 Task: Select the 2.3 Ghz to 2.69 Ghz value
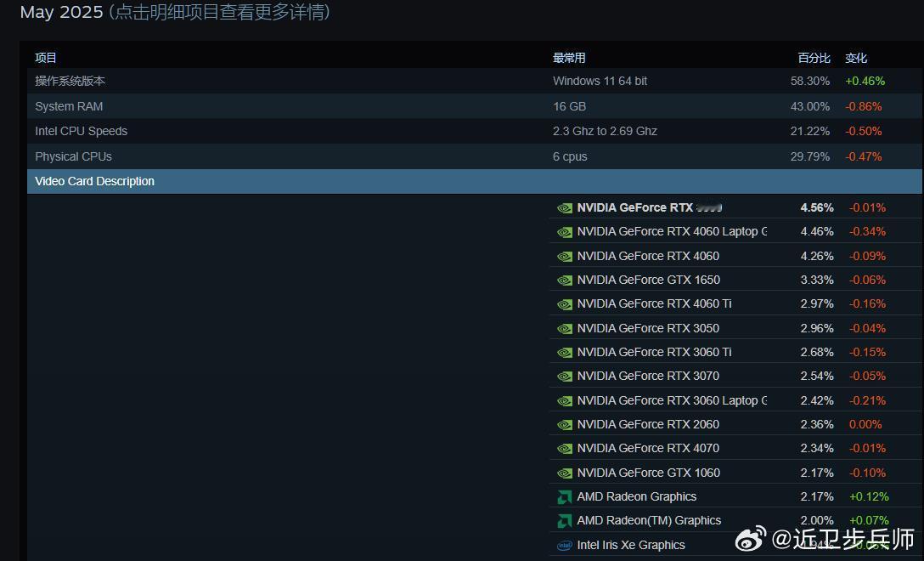pyautogui.click(x=605, y=131)
